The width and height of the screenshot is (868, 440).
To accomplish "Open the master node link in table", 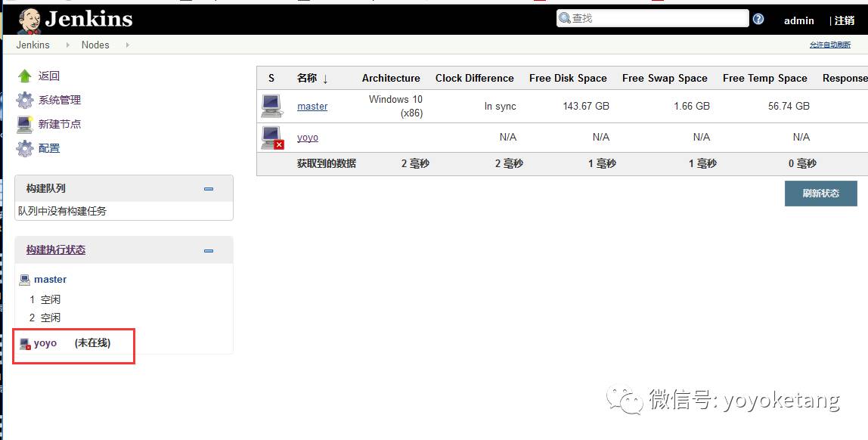I will tap(312, 107).
